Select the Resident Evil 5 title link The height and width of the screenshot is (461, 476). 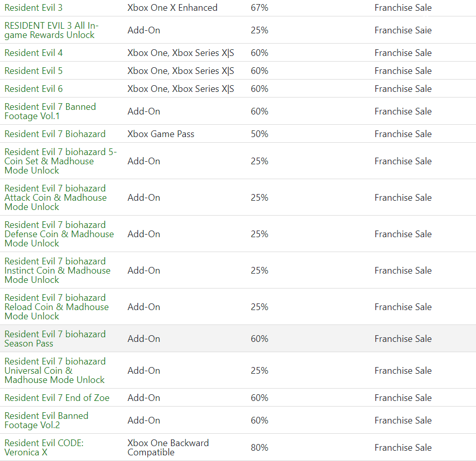(33, 71)
